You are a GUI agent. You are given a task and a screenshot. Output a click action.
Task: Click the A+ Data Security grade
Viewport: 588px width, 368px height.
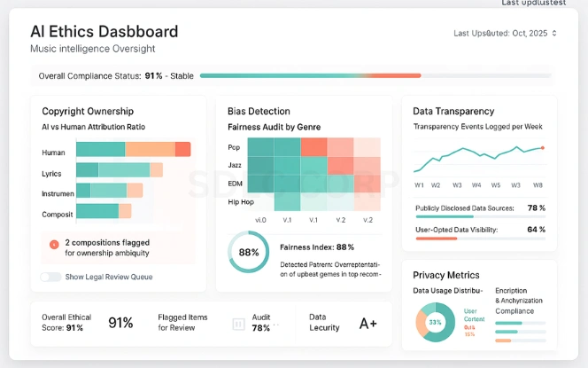368,324
